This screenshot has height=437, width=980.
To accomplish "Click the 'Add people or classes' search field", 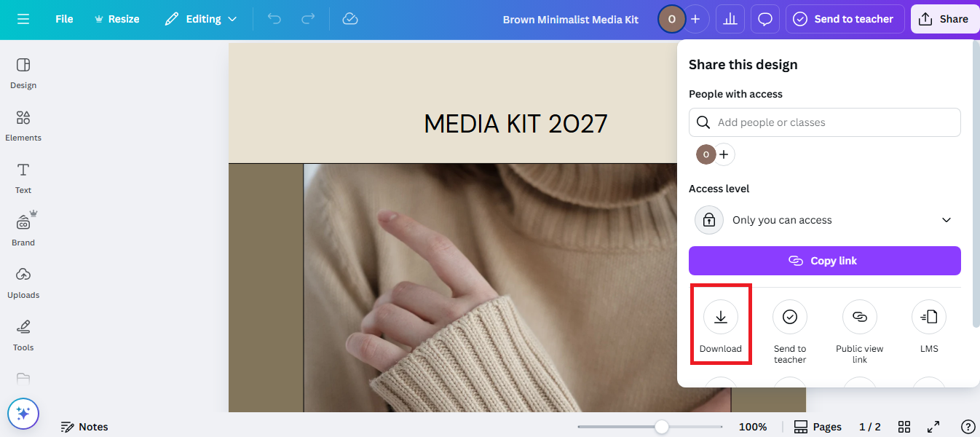I will 824,122.
